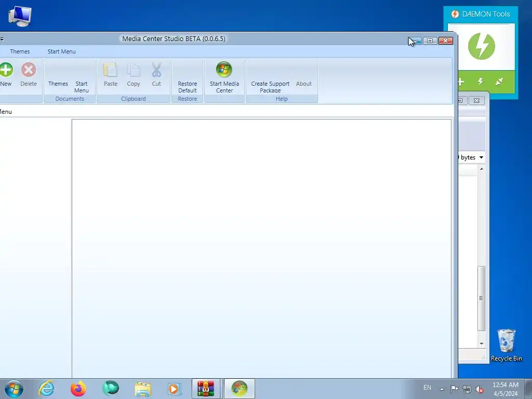The width and height of the screenshot is (532, 399).
Task: Open Start Menu in the Documents group
Action: coord(82,87)
